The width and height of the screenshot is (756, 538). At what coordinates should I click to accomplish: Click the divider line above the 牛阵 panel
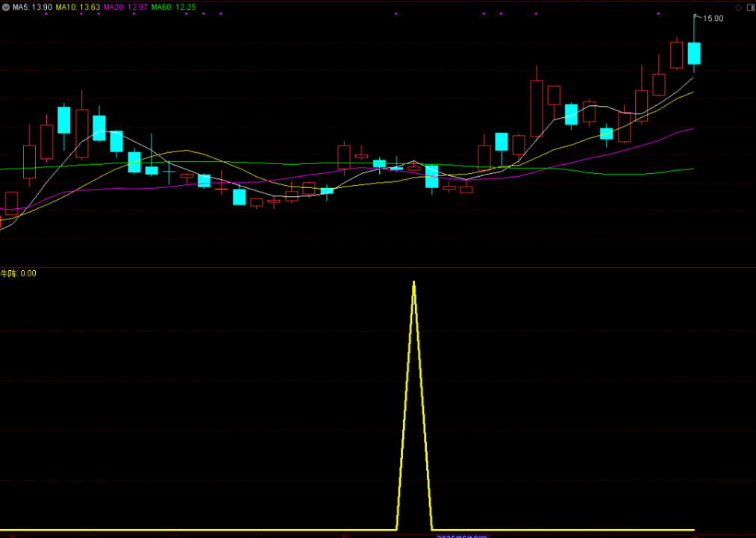(x=373, y=266)
